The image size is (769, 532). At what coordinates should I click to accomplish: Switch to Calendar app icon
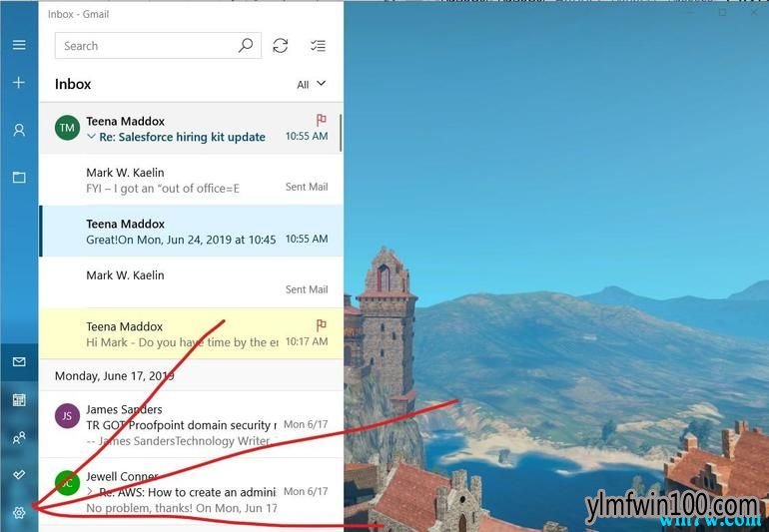(x=19, y=399)
